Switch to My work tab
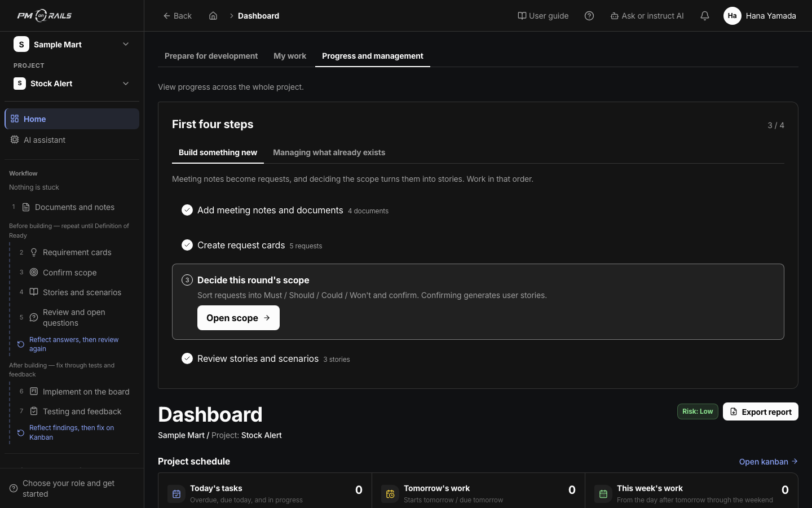Image resolution: width=812 pixels, height=508 pixels. (x=290, y=56)
